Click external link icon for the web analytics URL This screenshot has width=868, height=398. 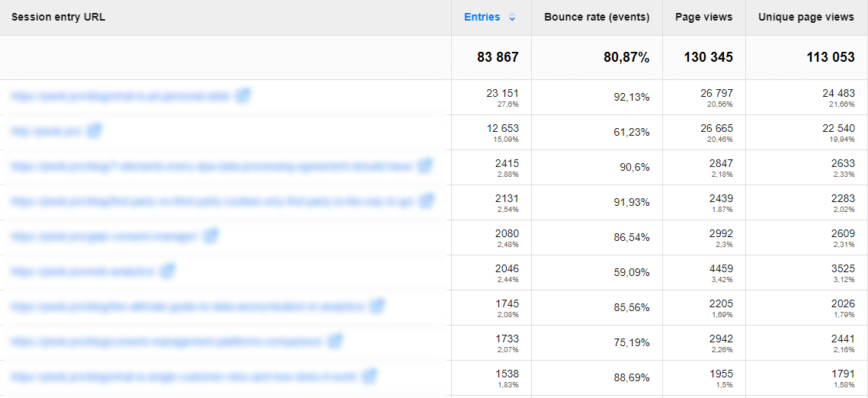click(x=168, y=271)
